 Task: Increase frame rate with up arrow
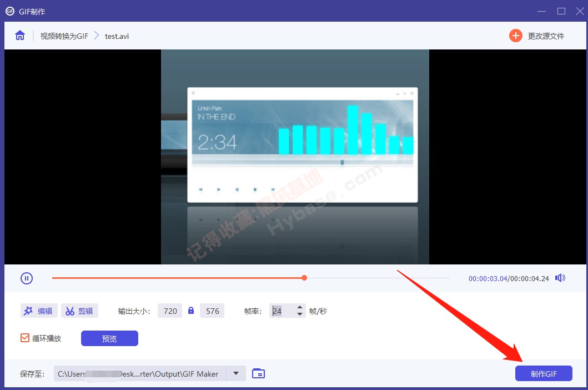pyautogui.click(x=300, y=307)
